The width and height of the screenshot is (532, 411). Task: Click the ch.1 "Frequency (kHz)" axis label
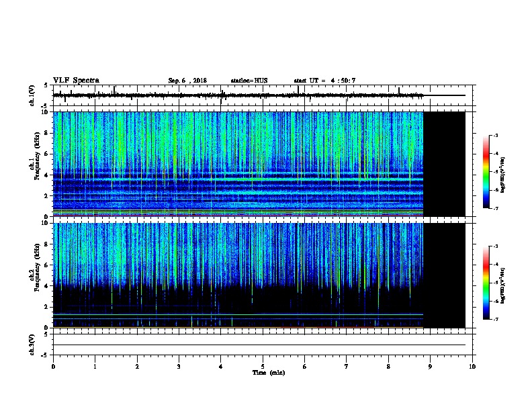coord(37,156)
